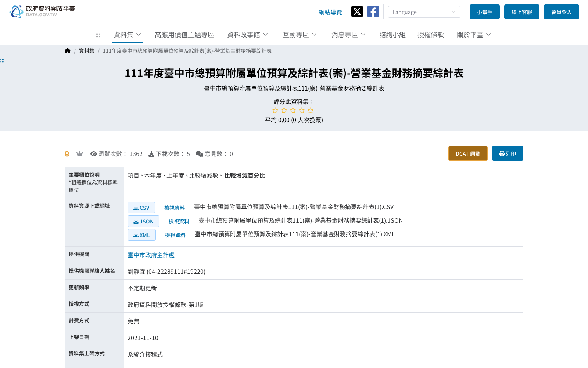The height and width of the screenshot is (368, 588).
Task: Download the CSV resource
Action: pos(141,208)
